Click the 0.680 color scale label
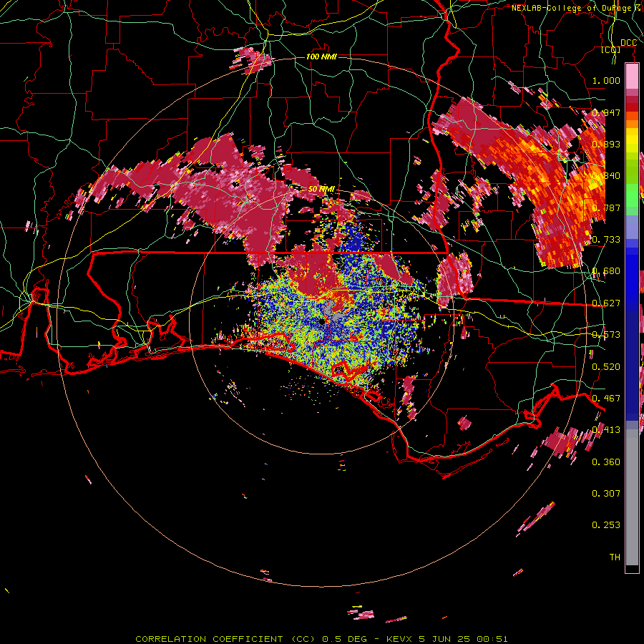This screenshot has height=644, width=644. coord(606,271)
